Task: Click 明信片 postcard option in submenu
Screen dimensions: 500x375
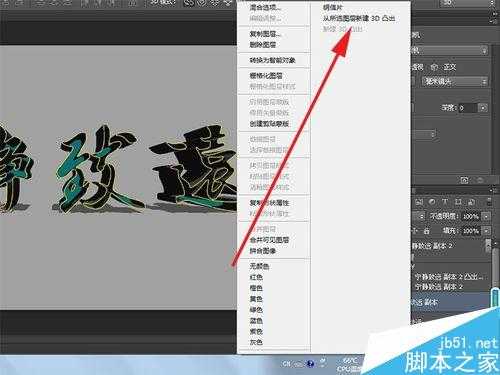Action: 333,7
